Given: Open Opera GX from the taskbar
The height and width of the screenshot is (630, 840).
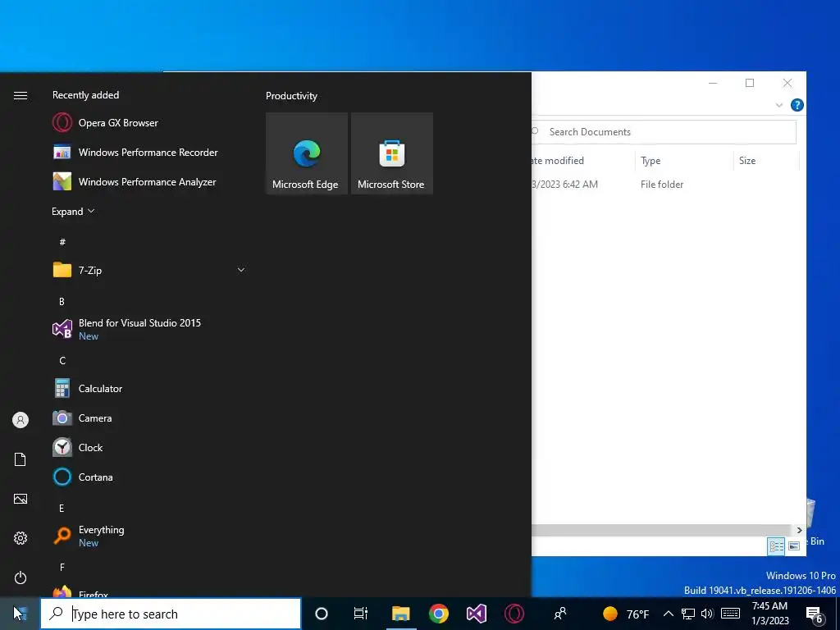Looking at the screenshot, I should tap(514, 614).
